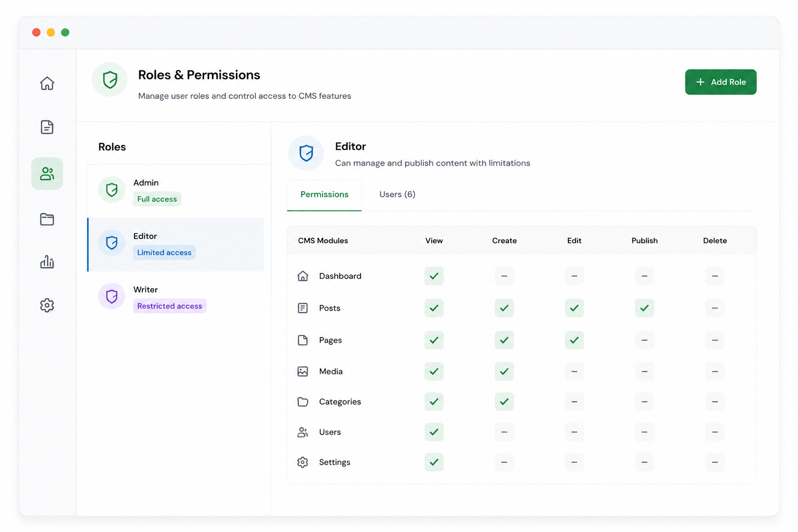Enable Delete permission for Settings
The height and width of the screenshot is (532, 798).
pyautogui.click(x=715, y=462)
